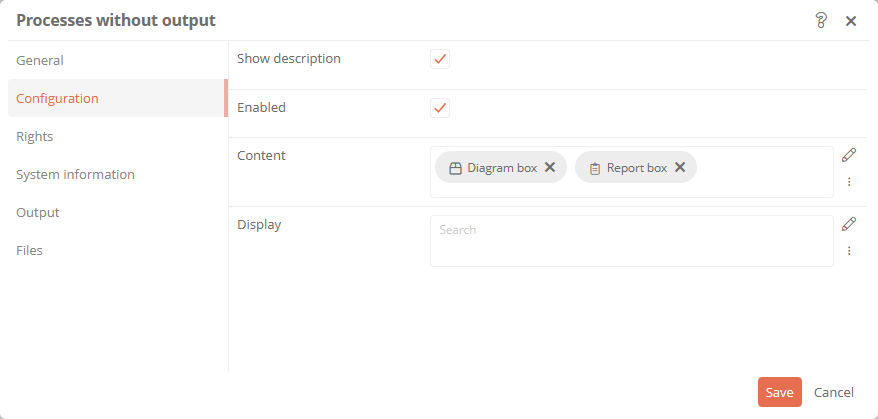Select the Output tab in sidebar
This screenshot has height=419, width=878.
(38, 212)
